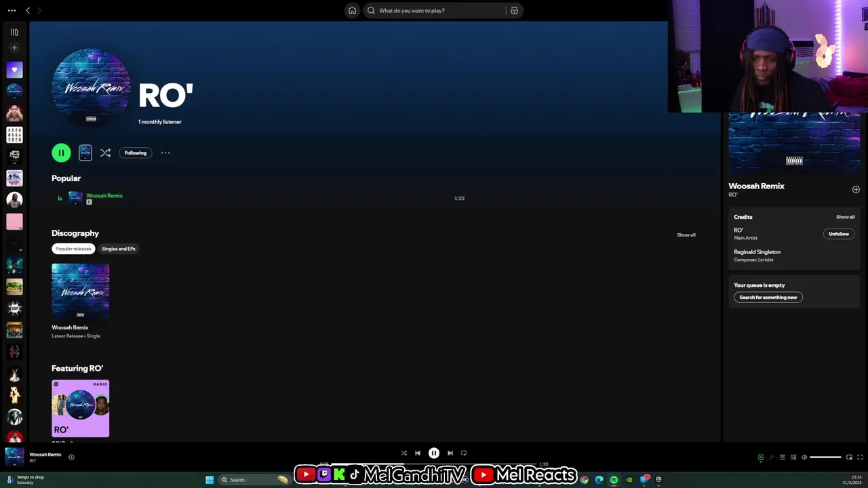Show all credits in the right panel

coord(845,217)
